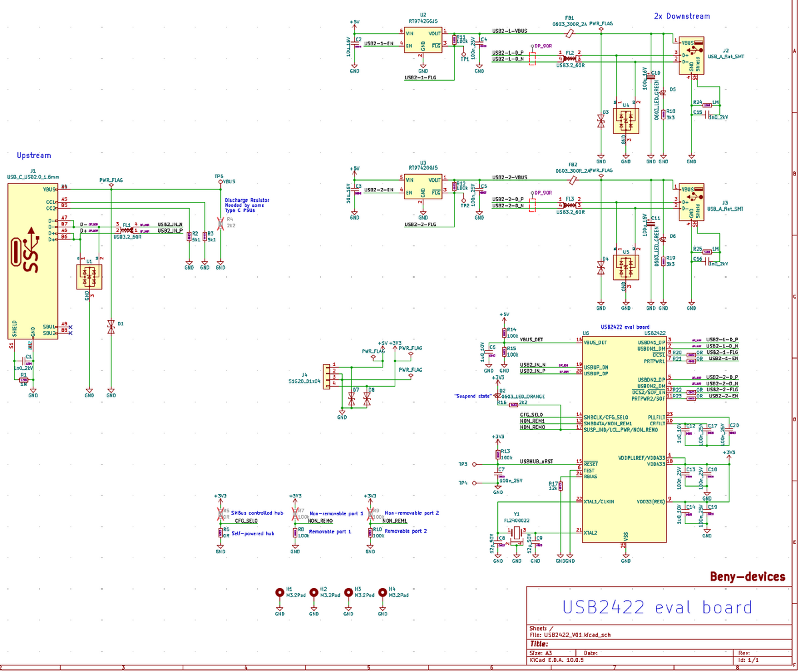Click the USB2-2-FLG label below U3

pyautogui.click(x=420, y=225)
